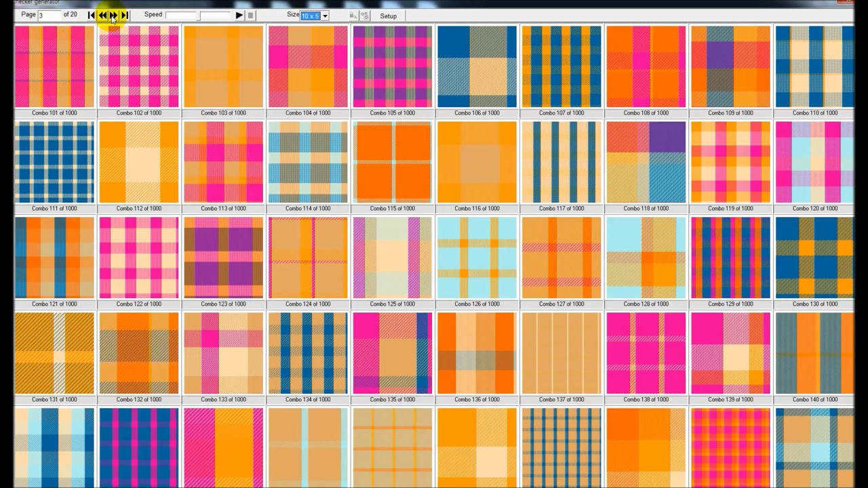Click the tree icon left of Setup
The image size is (868, 488).
point(364,16)
